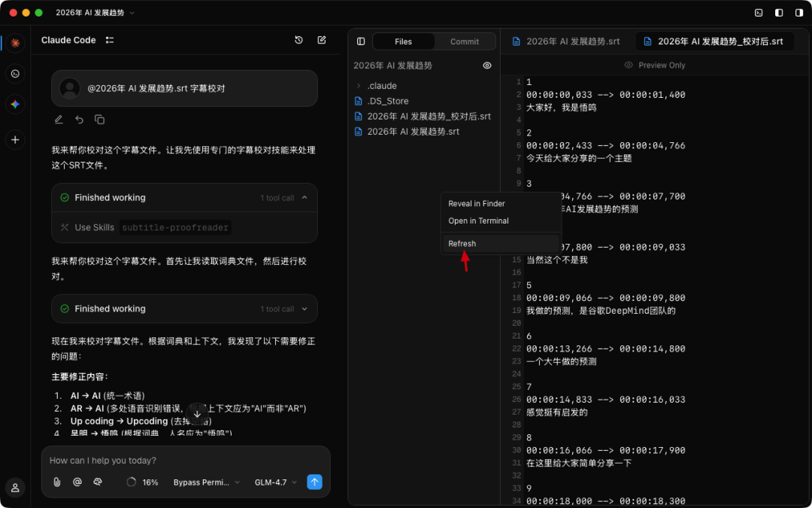Toggle the file panel sidebar icon
Viewport: 812px width, 508px height.
361,41
